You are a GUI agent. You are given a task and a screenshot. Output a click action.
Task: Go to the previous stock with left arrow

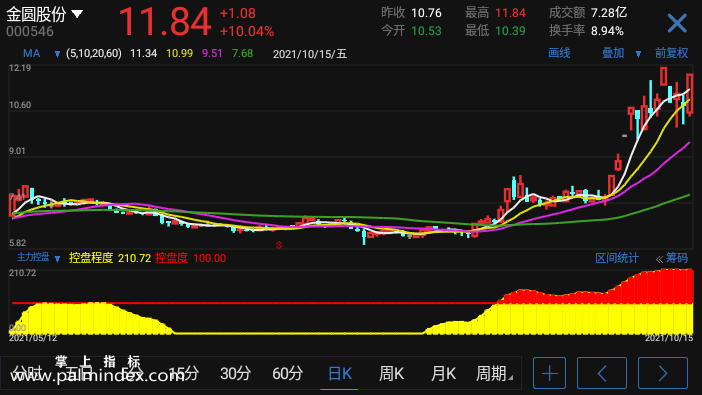(602, 373)
